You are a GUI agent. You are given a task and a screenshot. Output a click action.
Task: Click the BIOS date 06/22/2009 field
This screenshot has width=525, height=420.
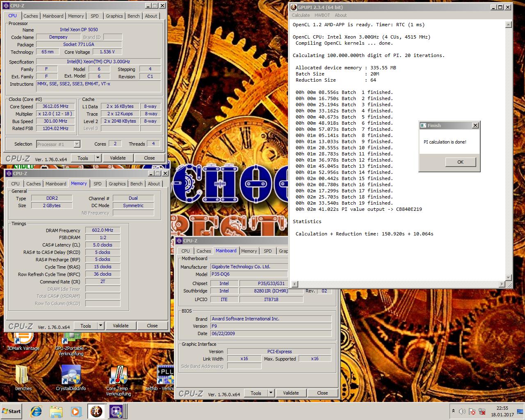(x=271, y=333)
